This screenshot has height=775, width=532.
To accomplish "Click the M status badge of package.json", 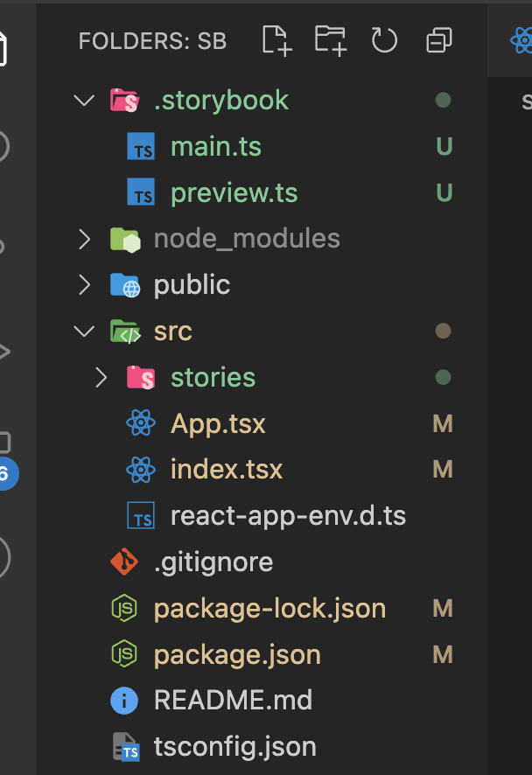I will click(x=443, y=654).
